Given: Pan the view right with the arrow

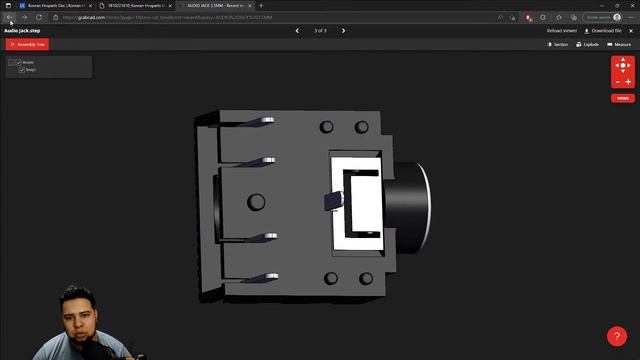Looking at the screenshot, I should point(629,65).
